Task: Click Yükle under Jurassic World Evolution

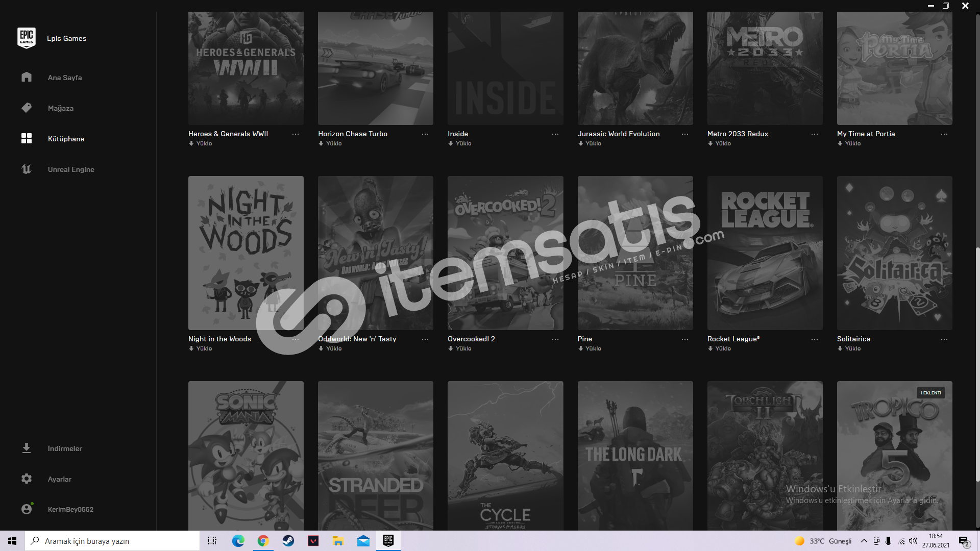Action: pyautogui.click(x=590, y=143)
